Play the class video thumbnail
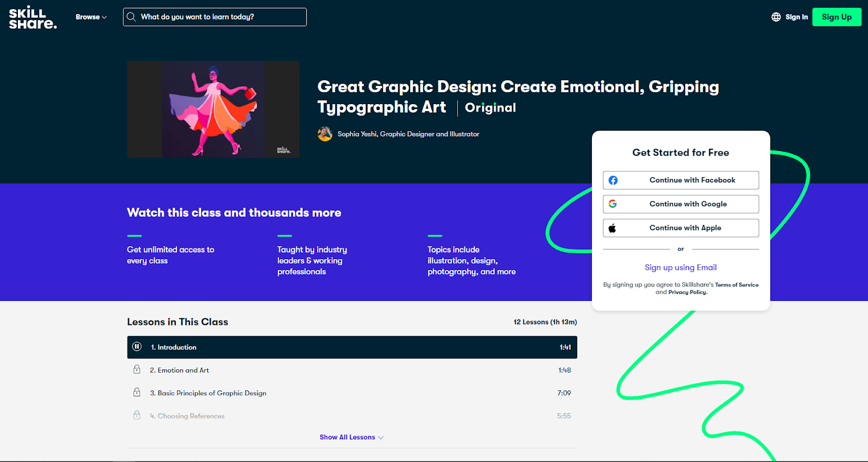This screenshot has width=868, height=462. pos(213,109)
